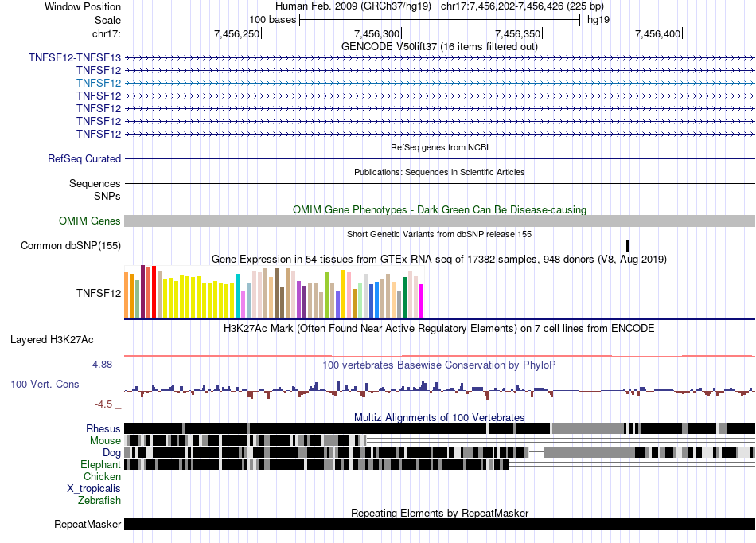Screen dimensions: 756x543
Task: Open the H3K27Ac Mark track title
Action: [439, 328]
